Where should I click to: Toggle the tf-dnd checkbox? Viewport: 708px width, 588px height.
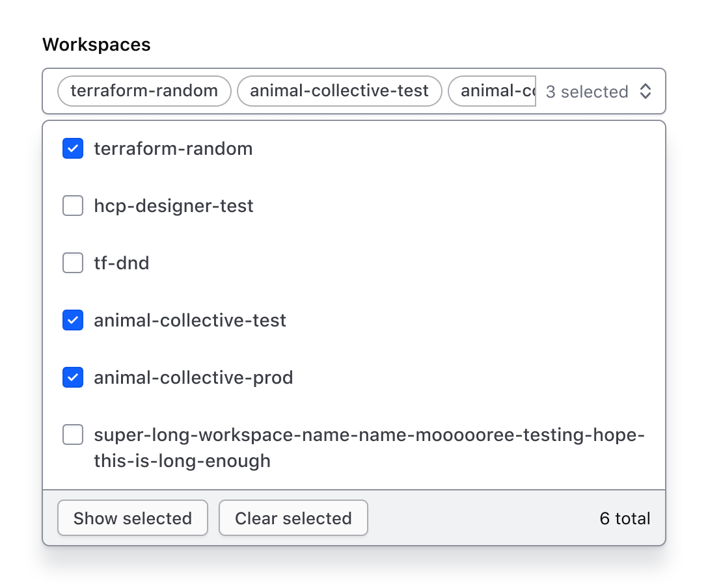click(x=72, y=263)
